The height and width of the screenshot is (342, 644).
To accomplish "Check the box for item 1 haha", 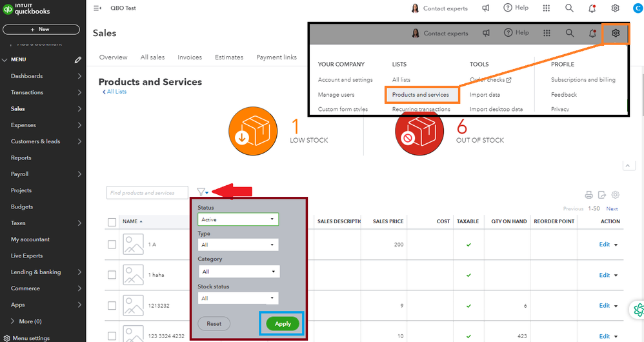I will pyautogui.click(x=112, y=275).
